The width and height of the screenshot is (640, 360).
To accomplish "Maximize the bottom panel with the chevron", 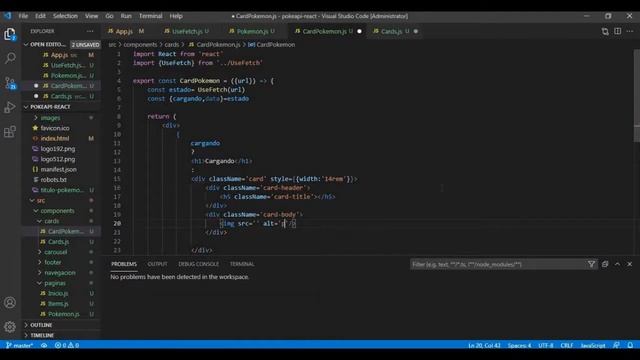I will coord(617,264).
